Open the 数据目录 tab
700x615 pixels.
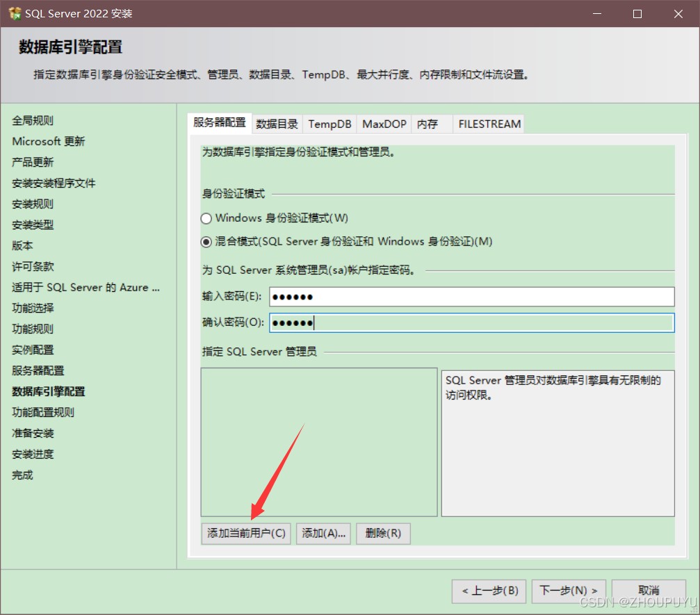[277, 124]
